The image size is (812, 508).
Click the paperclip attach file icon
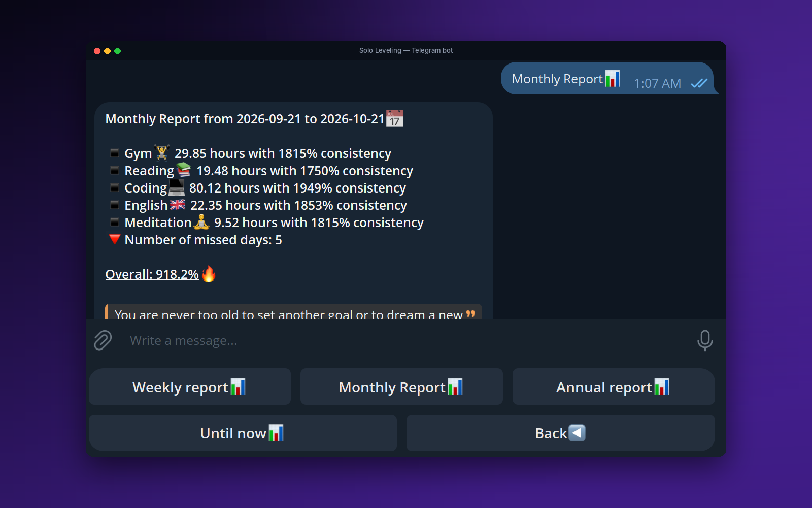tap(103, 340)
